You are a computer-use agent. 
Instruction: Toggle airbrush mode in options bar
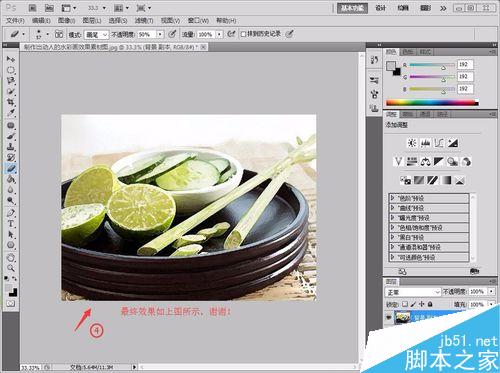point(231,34)
